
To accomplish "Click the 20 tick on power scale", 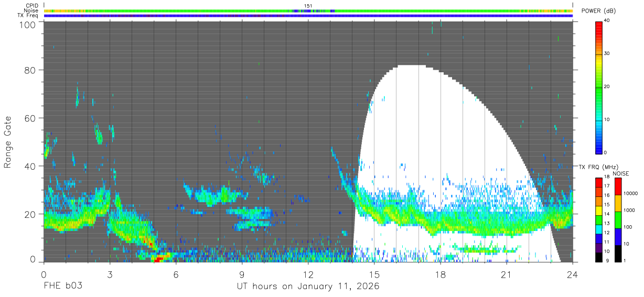I will click(x=607, y=87).
